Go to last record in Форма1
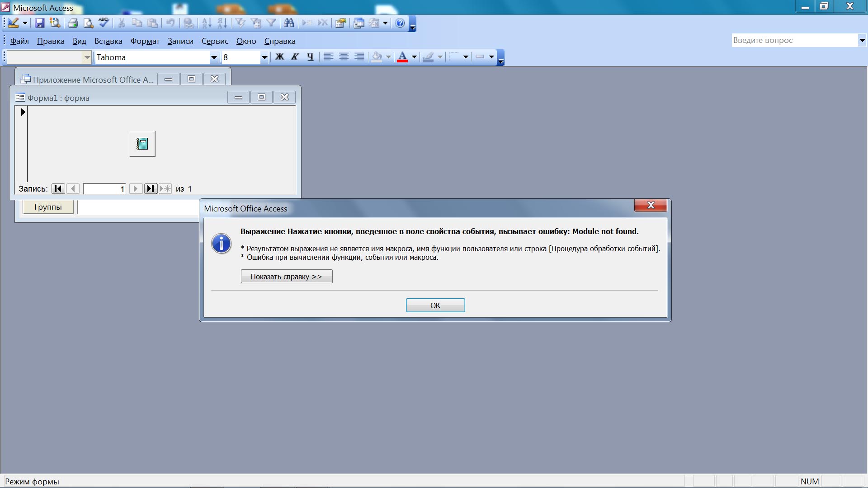 (x=151, y=189)
